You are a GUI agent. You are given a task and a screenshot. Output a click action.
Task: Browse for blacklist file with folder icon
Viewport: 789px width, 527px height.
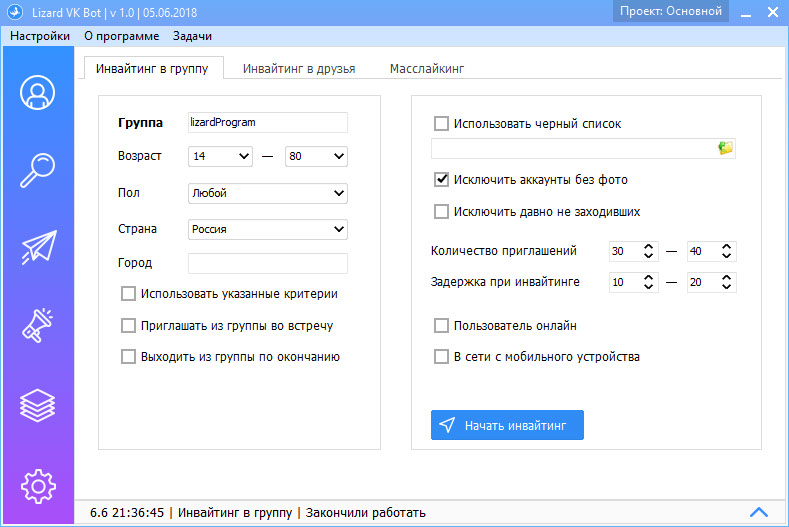[x=725, y=148]
